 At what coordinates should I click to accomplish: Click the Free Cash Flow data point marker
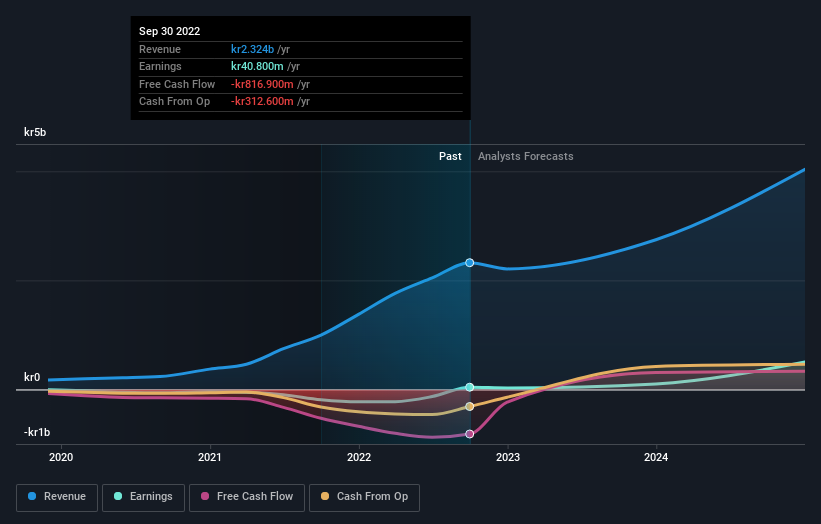[x=470, y=434]
